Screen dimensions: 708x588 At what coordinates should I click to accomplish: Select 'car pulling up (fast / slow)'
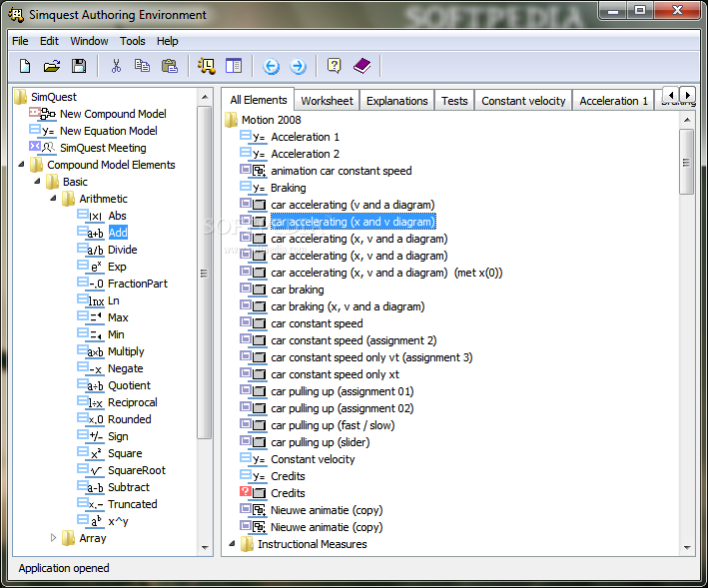(333, 425)
